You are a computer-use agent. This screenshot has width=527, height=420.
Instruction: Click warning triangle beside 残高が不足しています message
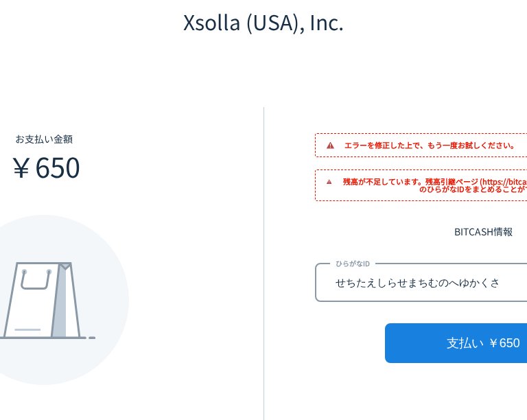click(x=329, y=182)
